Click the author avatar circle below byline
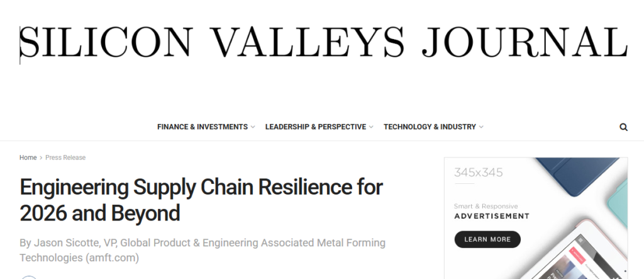 click(x=28, y=276)
